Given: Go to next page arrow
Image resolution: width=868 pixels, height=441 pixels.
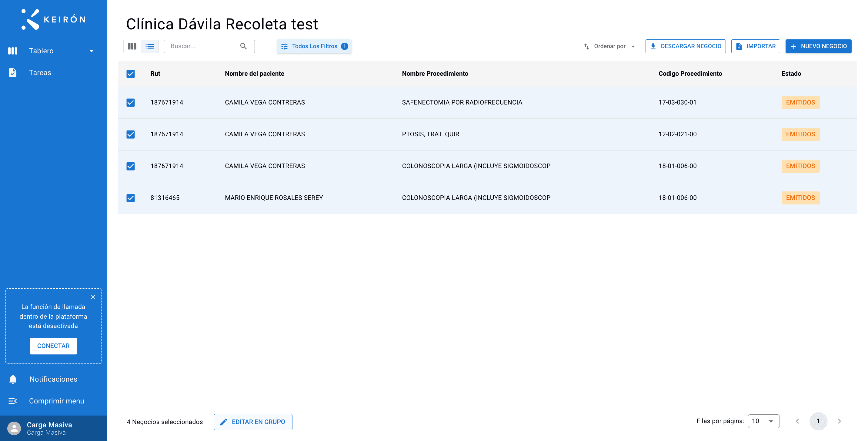Looking at the screenshot, I should coord(839,421).
